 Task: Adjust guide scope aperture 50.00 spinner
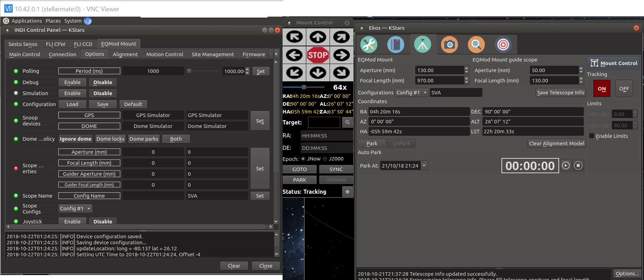coord(581,70)
